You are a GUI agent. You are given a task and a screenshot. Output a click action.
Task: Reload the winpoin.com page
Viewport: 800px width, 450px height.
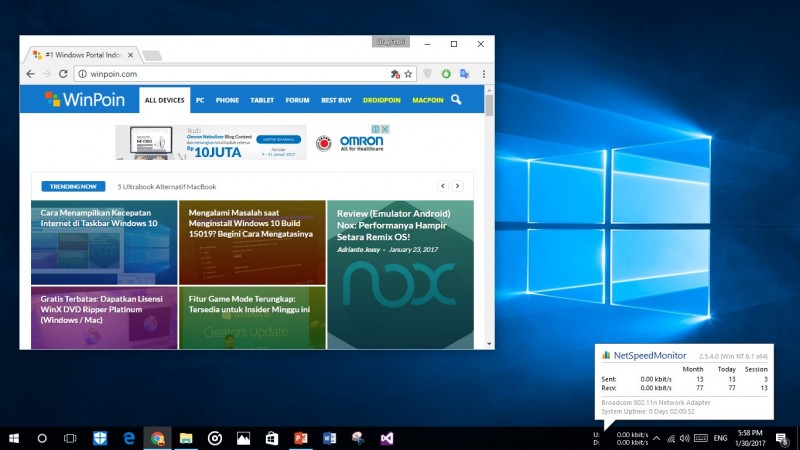coord(63,74)
